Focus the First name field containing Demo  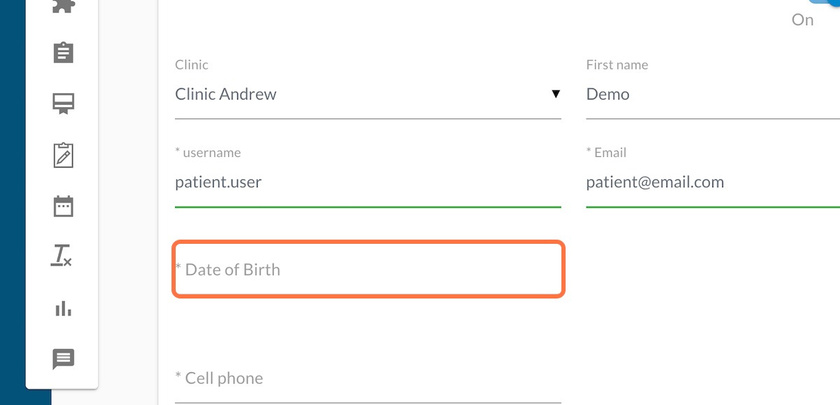tap(713, 94)
